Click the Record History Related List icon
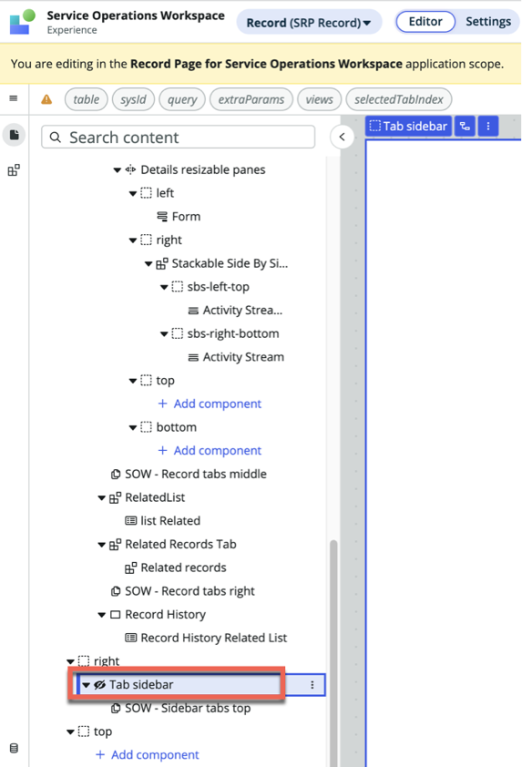The height and width of the screenshot is (767, 532). [130, 638]
